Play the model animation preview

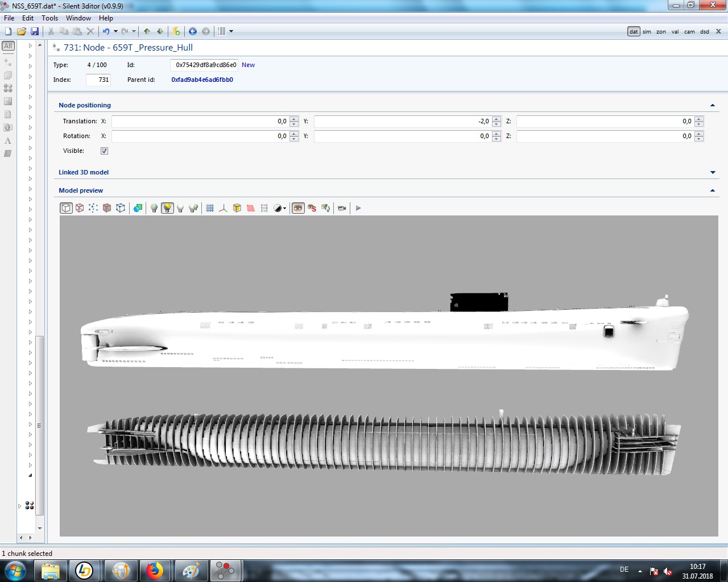[x=358, y=208]
